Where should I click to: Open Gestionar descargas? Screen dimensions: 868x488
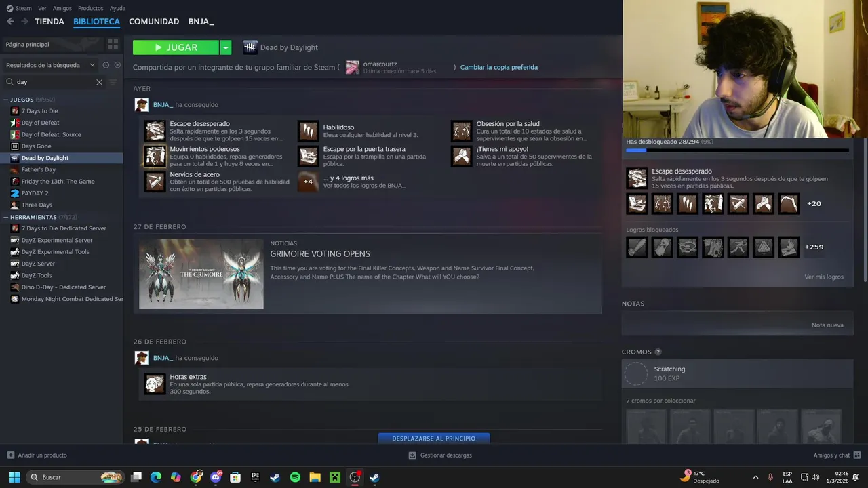point(440,455)
